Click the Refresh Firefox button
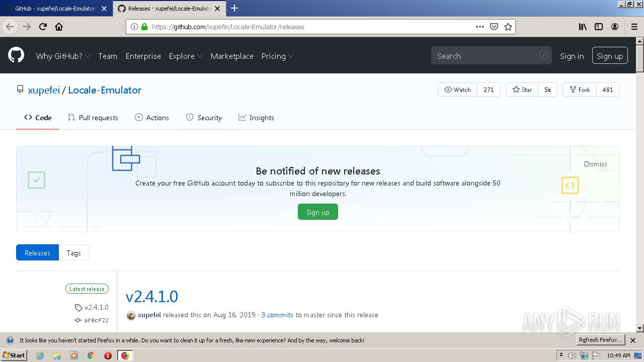The width and height of the screenshot is (644, 362). [600, 340]
